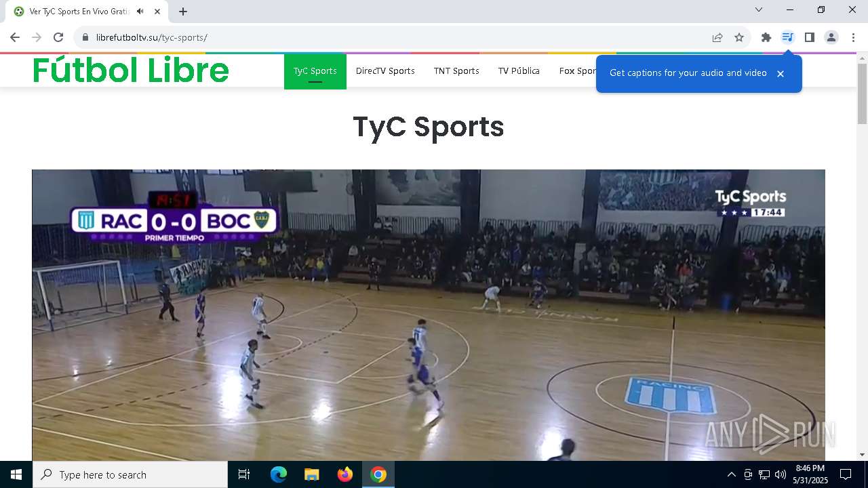Screen dimensions: 868x488
Task: Switch to TV Pública channel
Action: coord(519,70)
